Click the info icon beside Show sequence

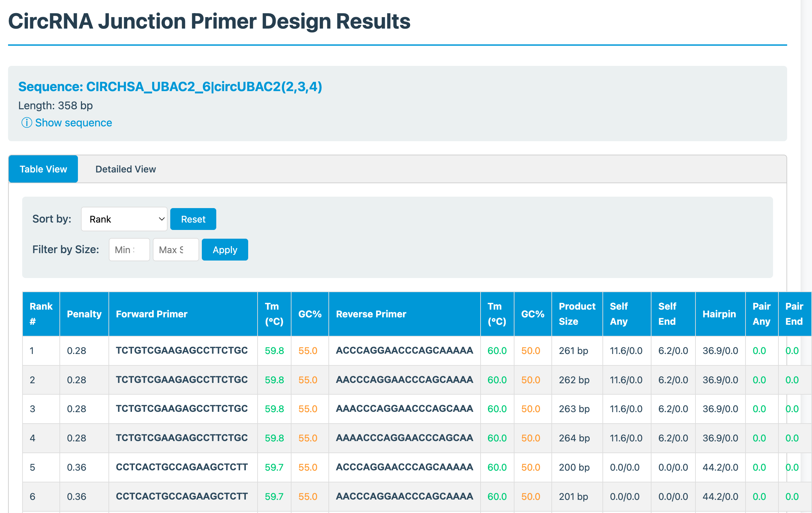tap(27, 122)
